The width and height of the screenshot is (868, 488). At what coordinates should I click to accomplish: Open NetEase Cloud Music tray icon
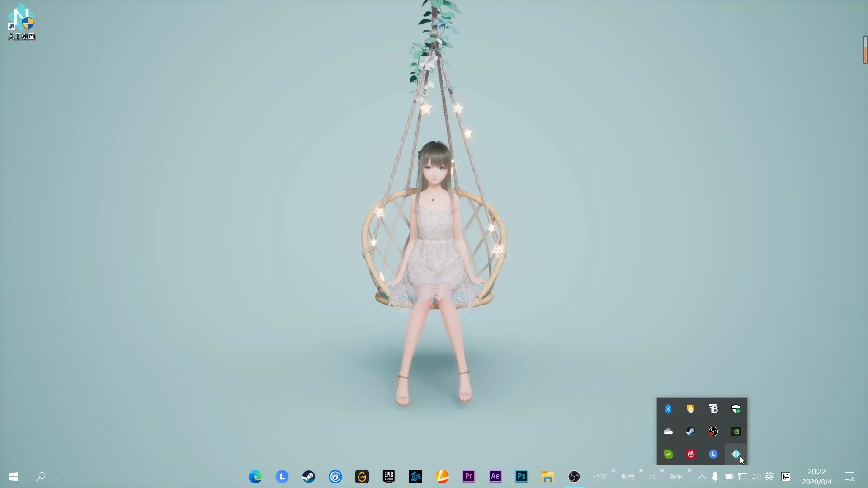coord(690,454)
